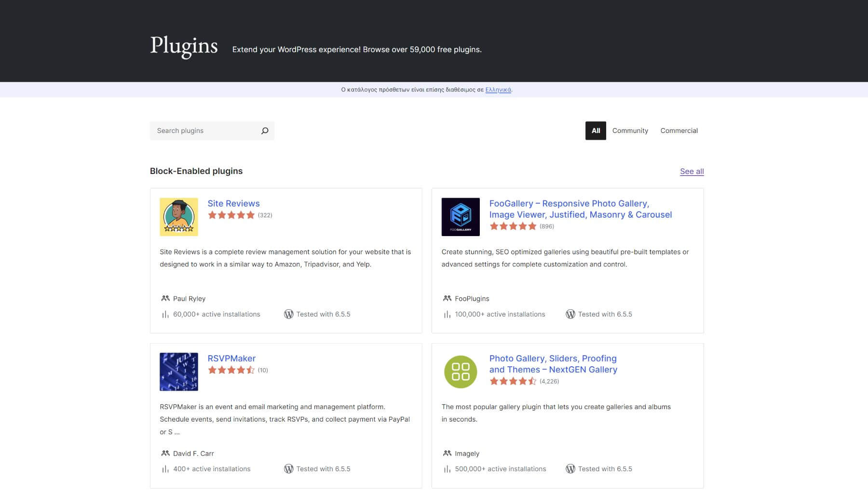Screen dimensions: 868x490
Task: Open the Commercial filter tab
Action: pyautogui.click(x=679, y=131)
